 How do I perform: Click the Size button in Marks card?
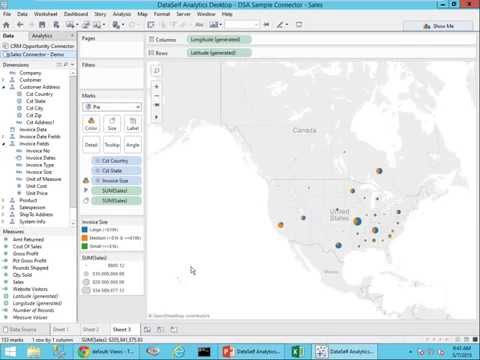pos(112,124)
